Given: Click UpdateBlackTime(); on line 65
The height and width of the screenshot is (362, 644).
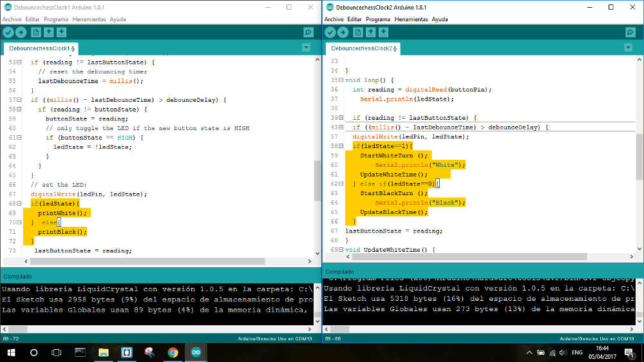Looking at the screenshot, I should (394, 212).
